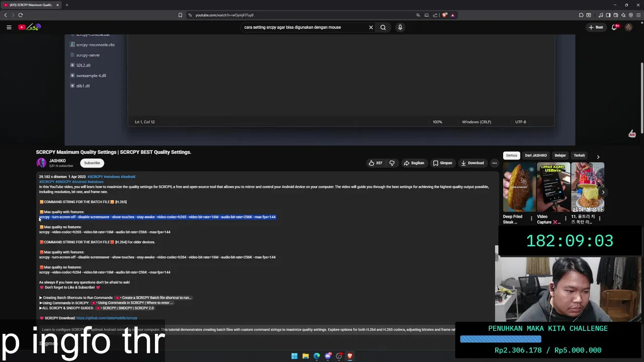Dislike the video with thumbs down

tap(392, 163)
